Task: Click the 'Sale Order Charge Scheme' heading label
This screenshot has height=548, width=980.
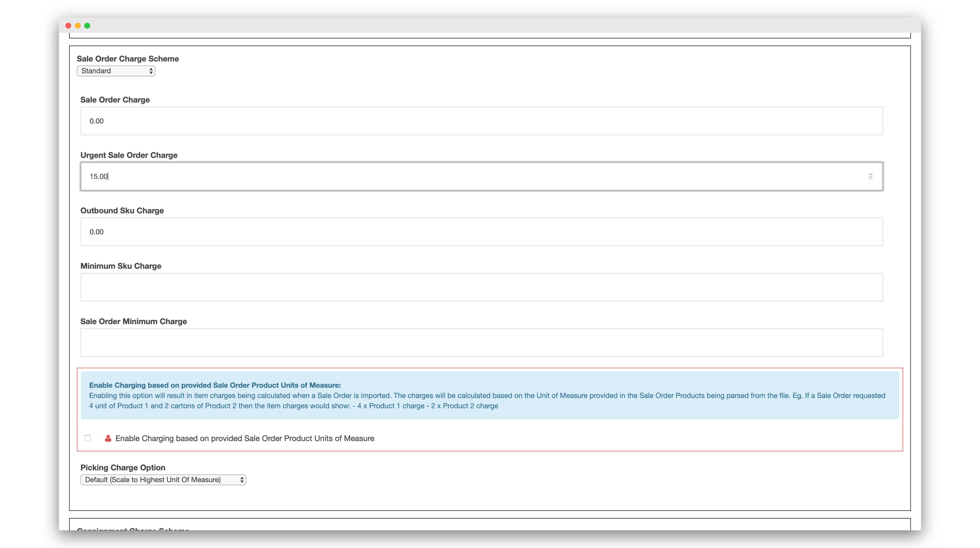Action: pyautogui.click(x=128, y=59)
